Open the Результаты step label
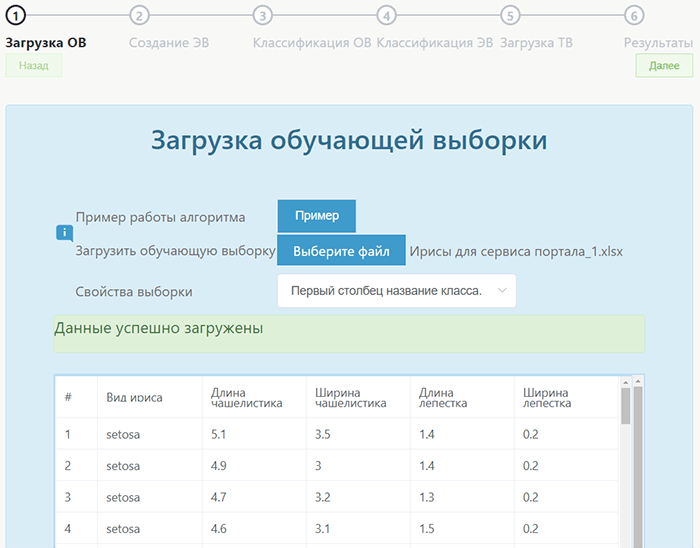Viewport: 700px width, 548px height. [x=658, y=43]
